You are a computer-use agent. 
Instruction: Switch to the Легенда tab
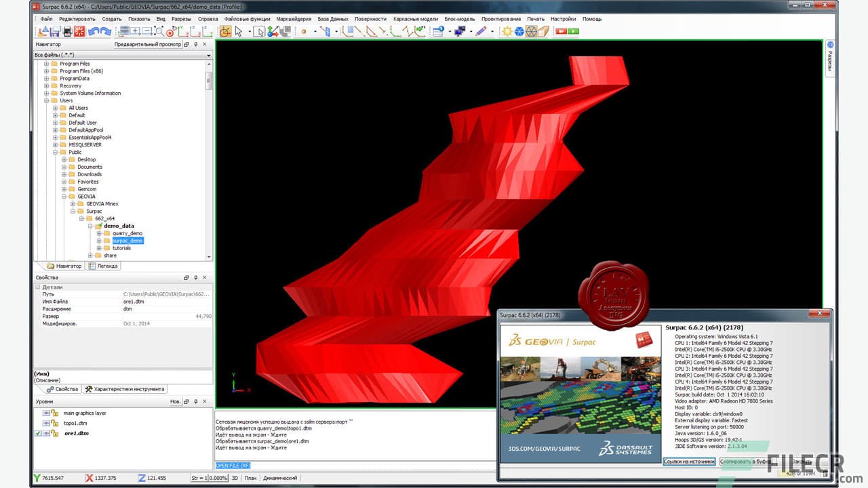104,266
